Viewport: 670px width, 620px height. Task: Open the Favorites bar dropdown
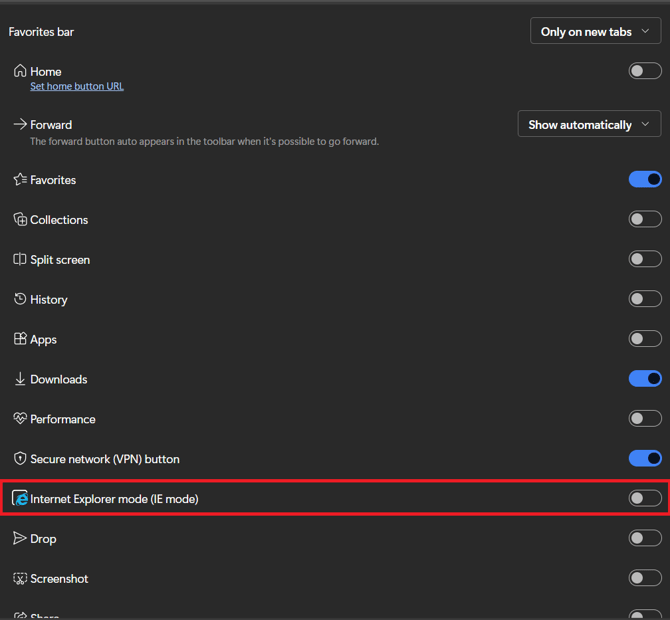pyautogui.click(x=595, y=32)
